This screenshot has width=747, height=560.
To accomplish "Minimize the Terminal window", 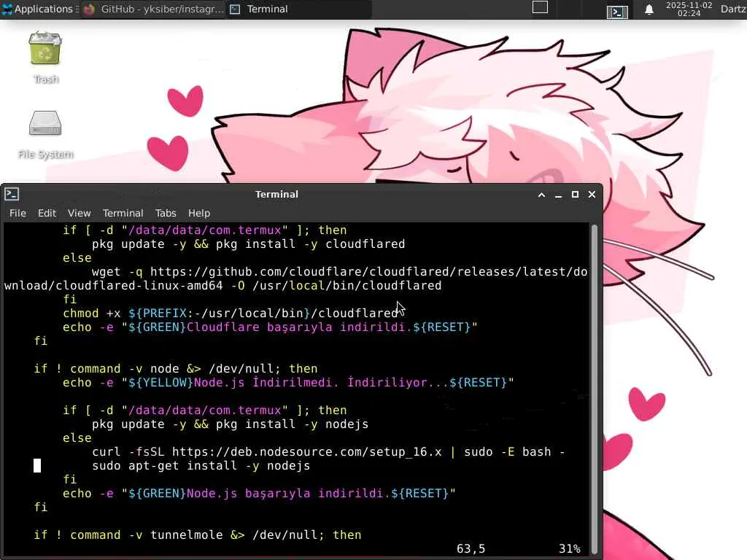I will [x=558, y=195].
